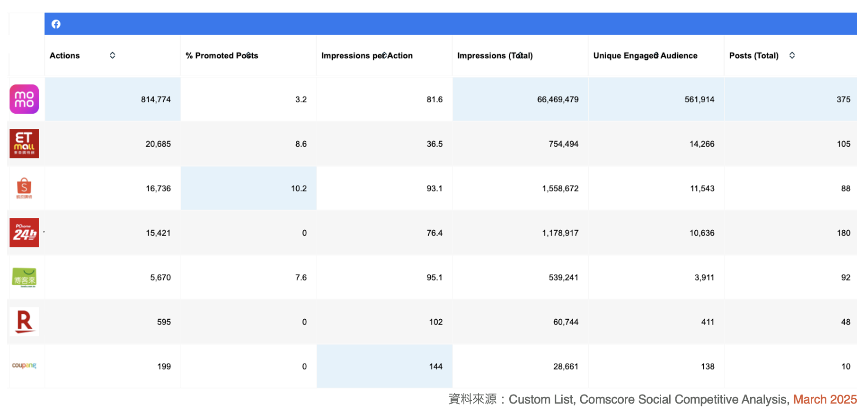Select the Books.com.tw green logo

point(24,277)
